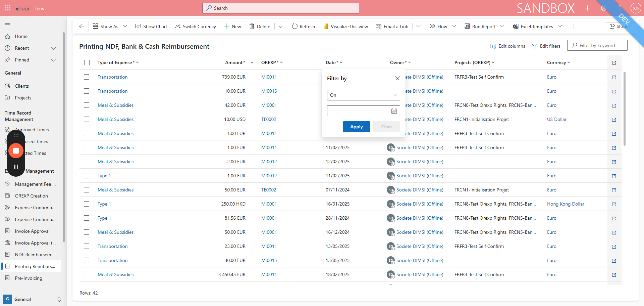The width and height of the screenshot is (644, 306).
Task: Create a New record
Action: pos(232,26)
